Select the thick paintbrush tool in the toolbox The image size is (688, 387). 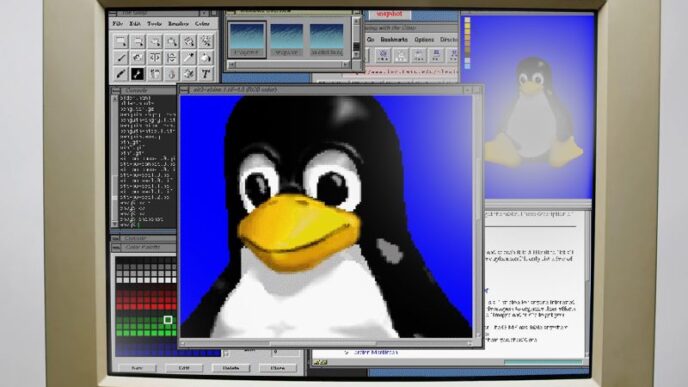[x=121, y=74]
